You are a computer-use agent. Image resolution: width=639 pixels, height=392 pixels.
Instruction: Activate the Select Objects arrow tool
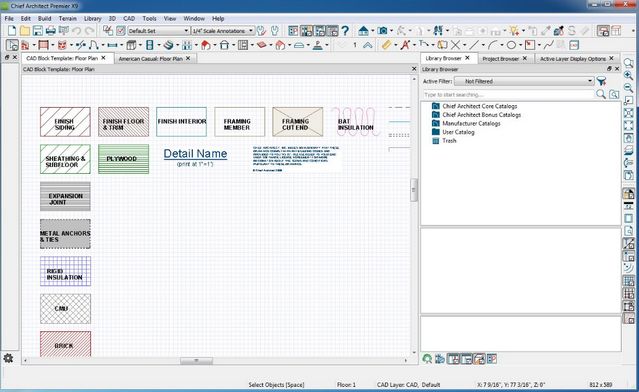12,45
